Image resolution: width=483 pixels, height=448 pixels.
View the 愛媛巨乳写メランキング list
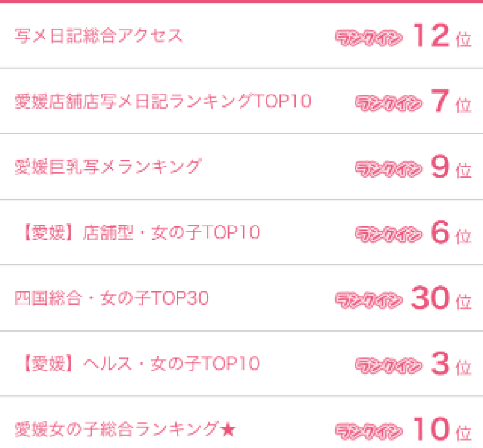[108, 167]
